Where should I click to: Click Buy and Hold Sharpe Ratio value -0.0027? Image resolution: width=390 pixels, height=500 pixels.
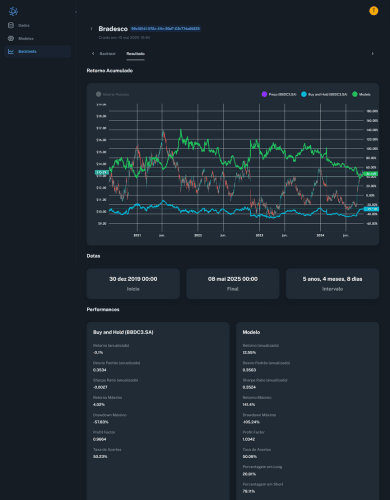[x=100, y=387]
